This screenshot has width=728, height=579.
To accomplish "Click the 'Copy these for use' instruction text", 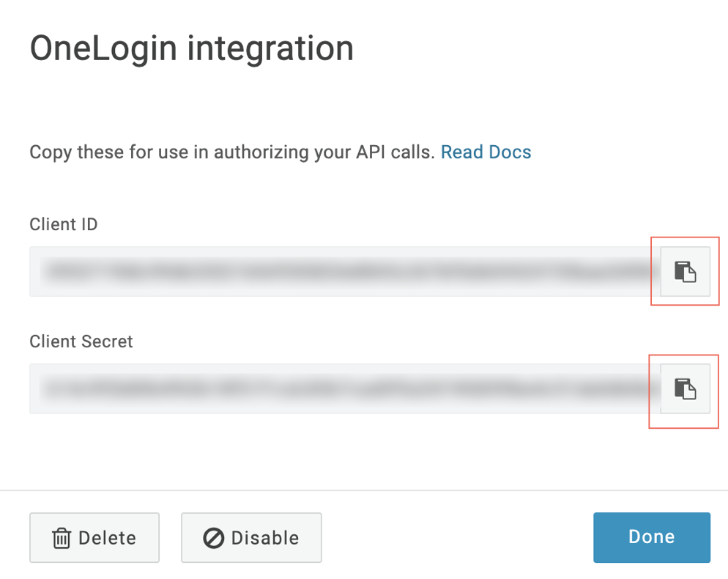I will [x=232, y=152].
